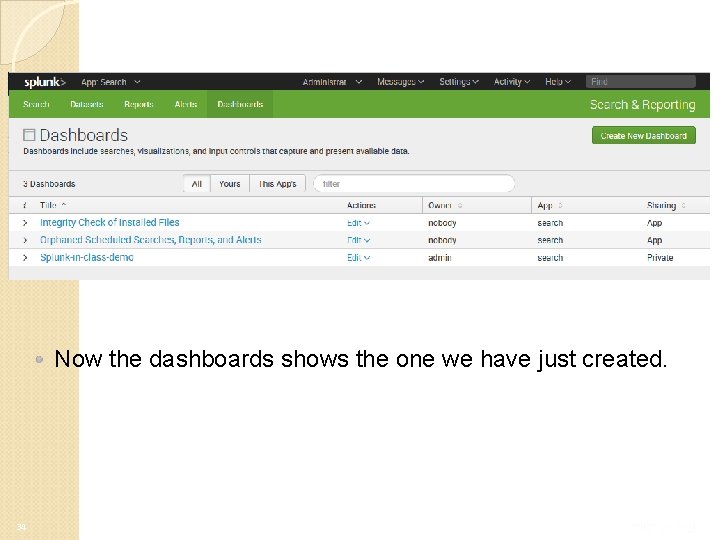Click owner 'admin' in Splunk-in-class-demo row
This screenshot has width=720, height=540.
point(439,258)
